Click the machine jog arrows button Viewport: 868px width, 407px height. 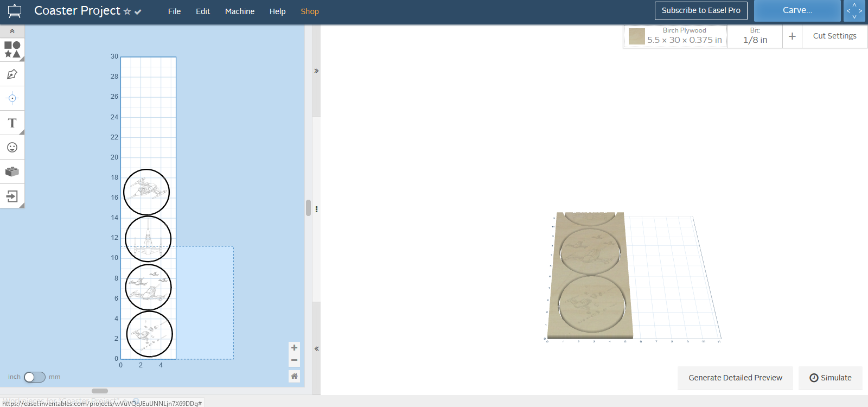point(854,10)
